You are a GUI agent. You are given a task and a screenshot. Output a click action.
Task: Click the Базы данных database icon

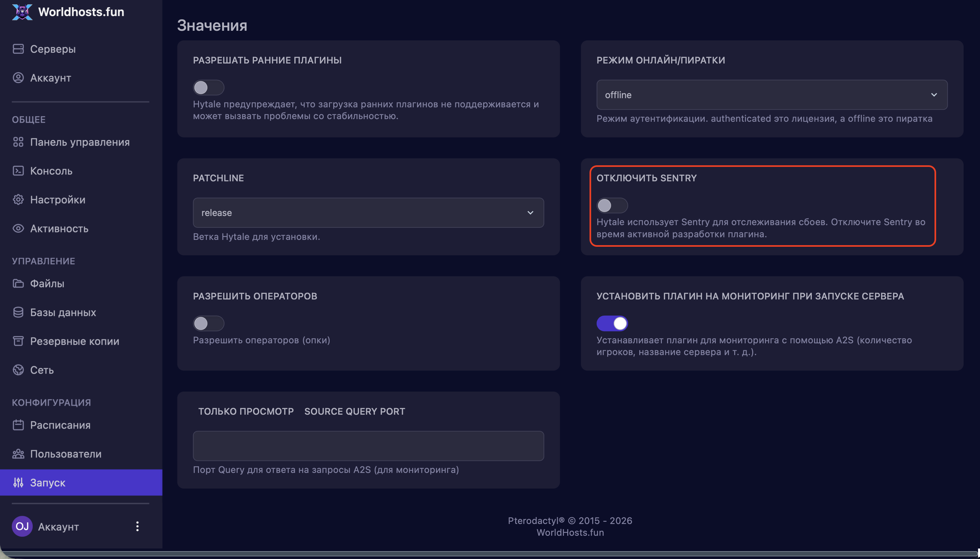click(18, 312)
